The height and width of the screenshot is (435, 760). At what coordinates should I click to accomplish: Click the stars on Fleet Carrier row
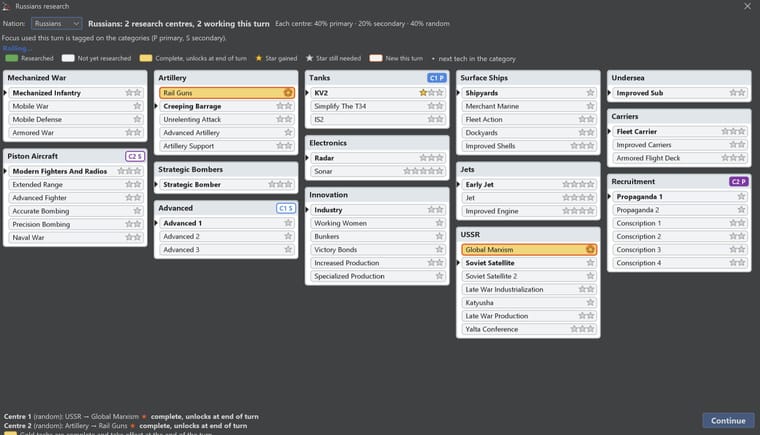(733, 131)
